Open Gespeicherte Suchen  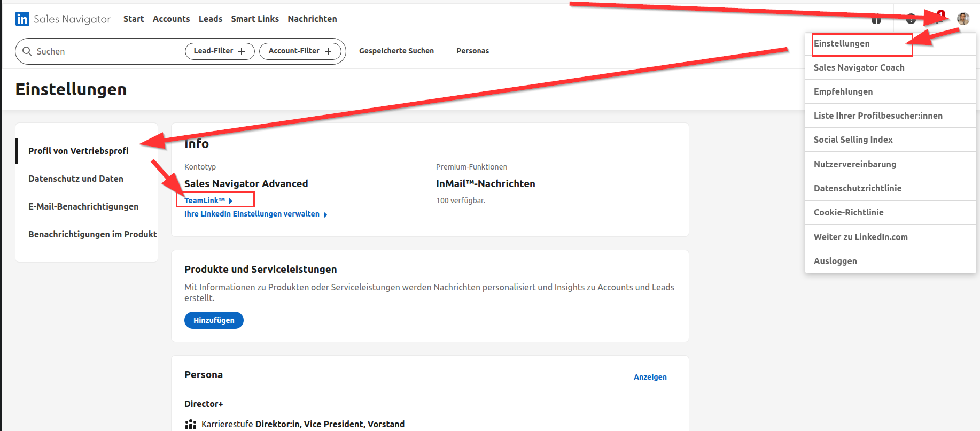[396, 51]
